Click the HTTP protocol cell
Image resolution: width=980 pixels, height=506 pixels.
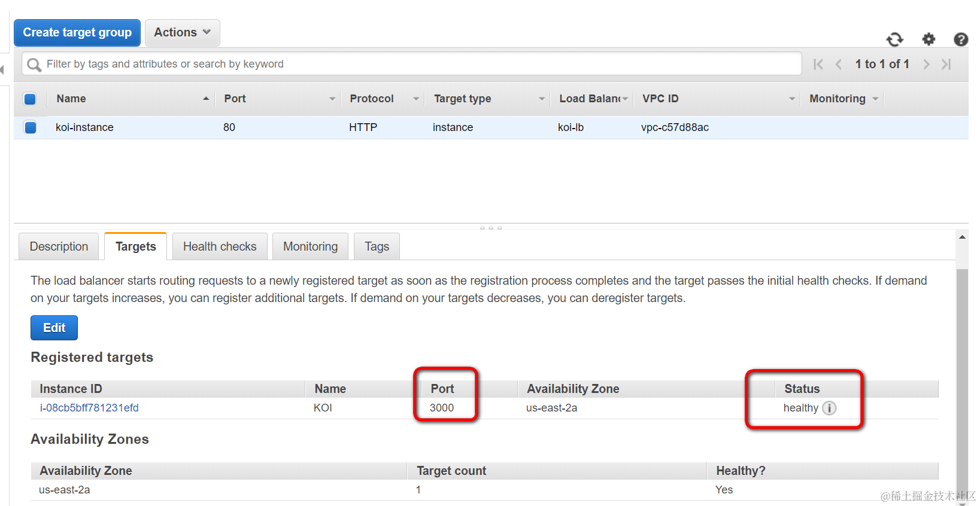click(x=363, y=127)
